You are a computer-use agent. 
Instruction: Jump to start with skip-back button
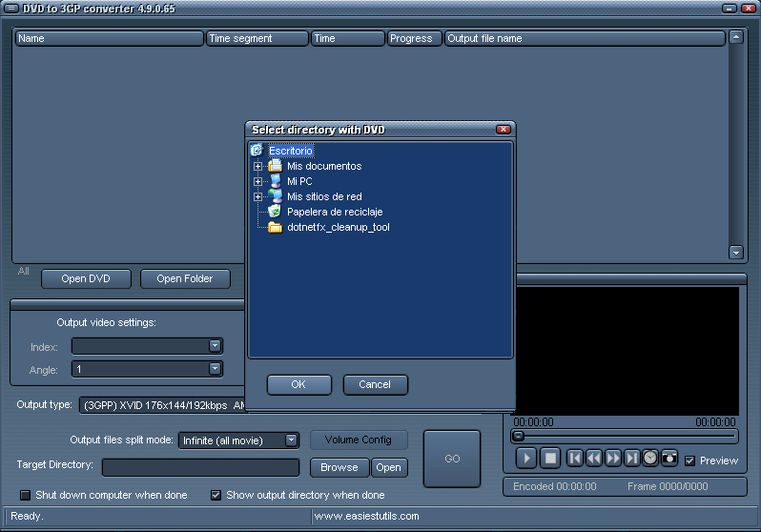(x=575, y=459)
